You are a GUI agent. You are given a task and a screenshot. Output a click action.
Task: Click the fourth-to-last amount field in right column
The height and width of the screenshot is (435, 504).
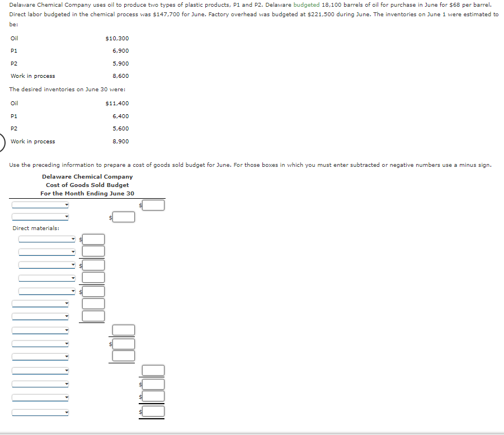pyautogui.click(x=153, y=370)
